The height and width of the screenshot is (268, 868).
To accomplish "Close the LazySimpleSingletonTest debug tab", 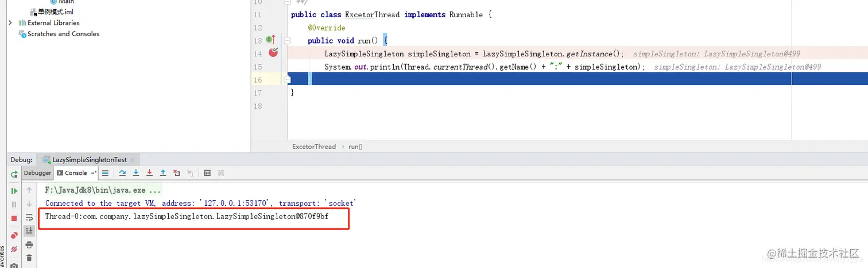I will (133, 160).
